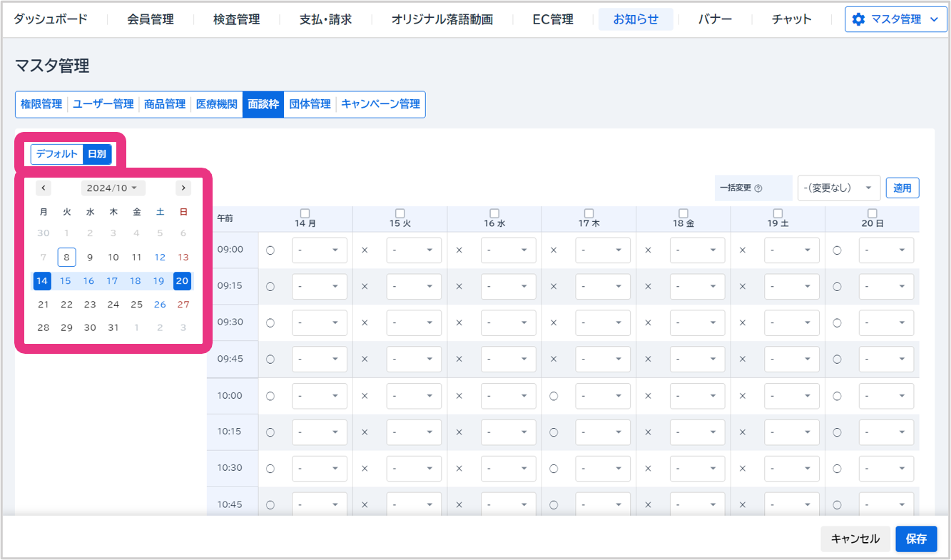Open the 検査管理 menu
Viewport: 951px width, 560px height.
[x=236, y=19]
